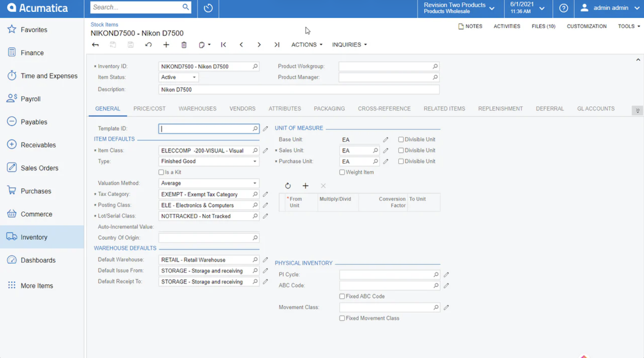
Task: Open the Valuation Method dropdown
Action: 255,183
